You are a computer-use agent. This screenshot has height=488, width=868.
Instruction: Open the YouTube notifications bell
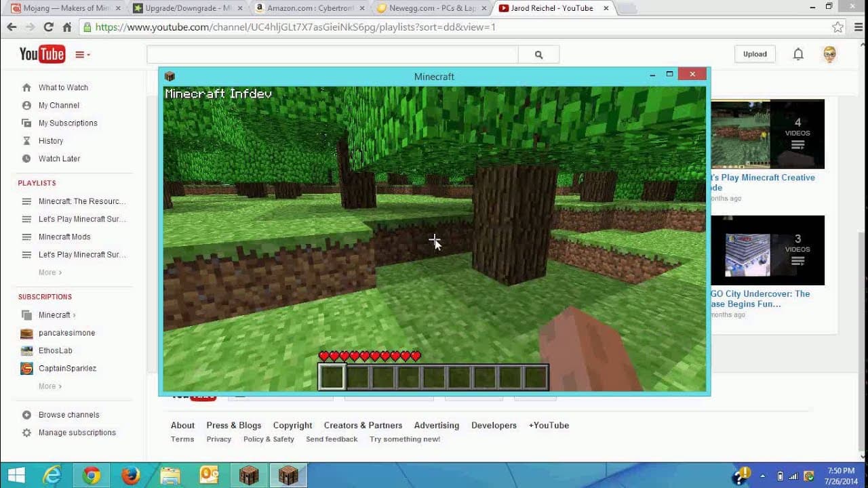coord(798,54)
